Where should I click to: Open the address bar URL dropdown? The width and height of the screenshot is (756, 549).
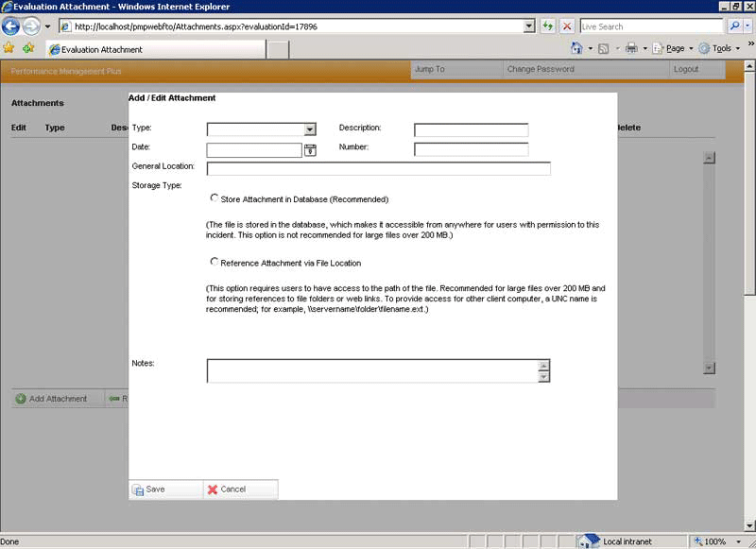(529, 26)
